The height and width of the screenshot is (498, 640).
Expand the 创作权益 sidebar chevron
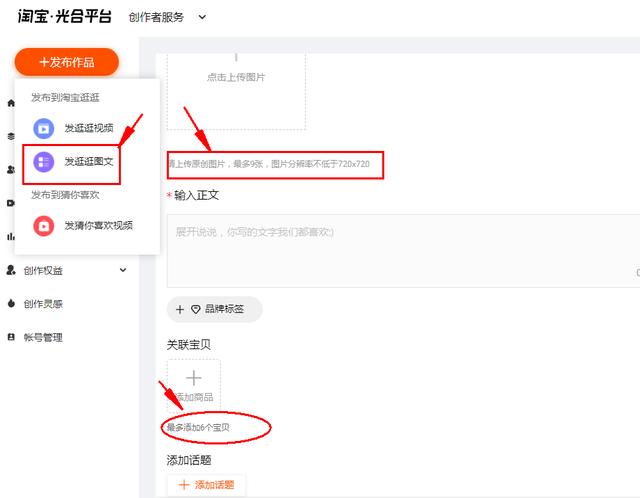point(123,270)
